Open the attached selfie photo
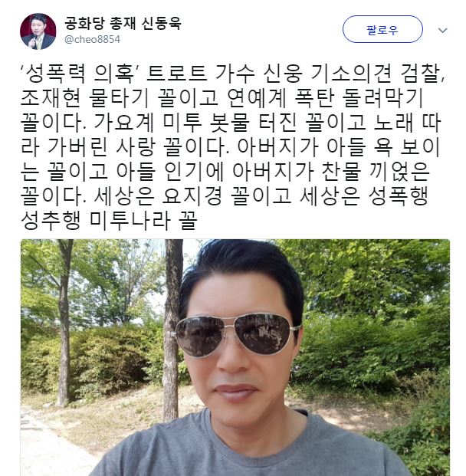This screenshot has height=476, width=466. [235, 357]
